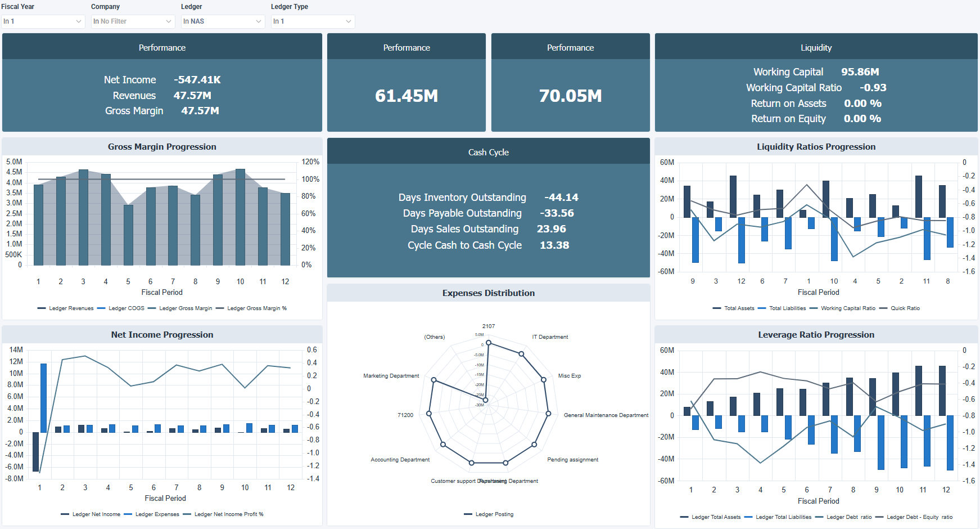
Task: Open the Ledger Type filter dropdown
Action: [313, 21]
